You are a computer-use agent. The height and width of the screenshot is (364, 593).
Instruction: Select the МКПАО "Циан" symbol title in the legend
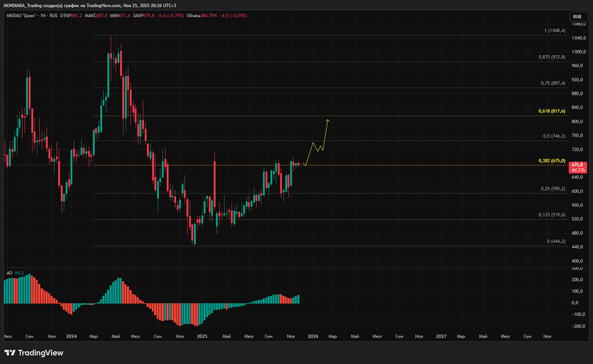coord(22,16)
